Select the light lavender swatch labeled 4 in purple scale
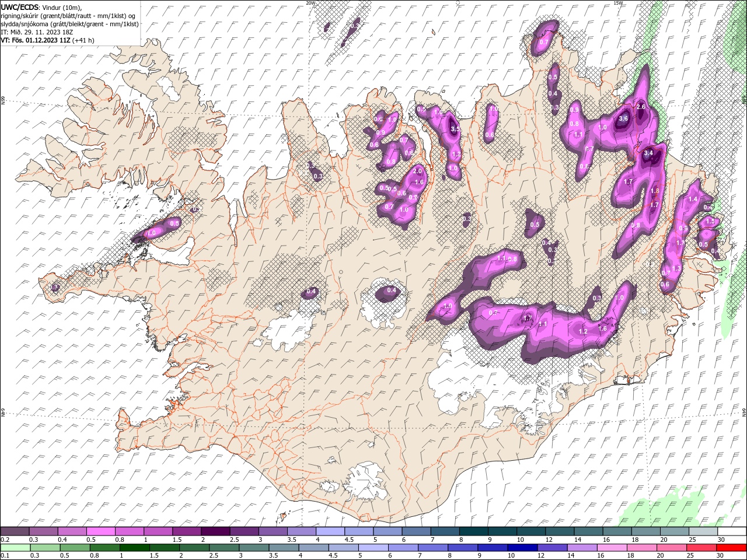This screenshot has width=747, height=560. (330, 531)
